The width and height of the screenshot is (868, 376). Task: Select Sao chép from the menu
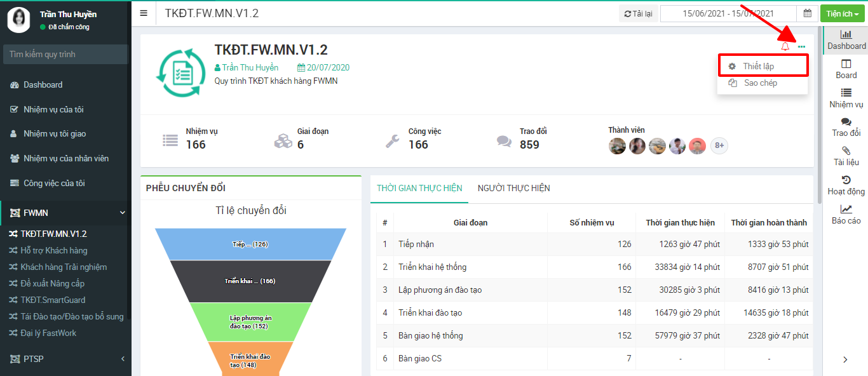pyautogui.click(x=761, y=83)
